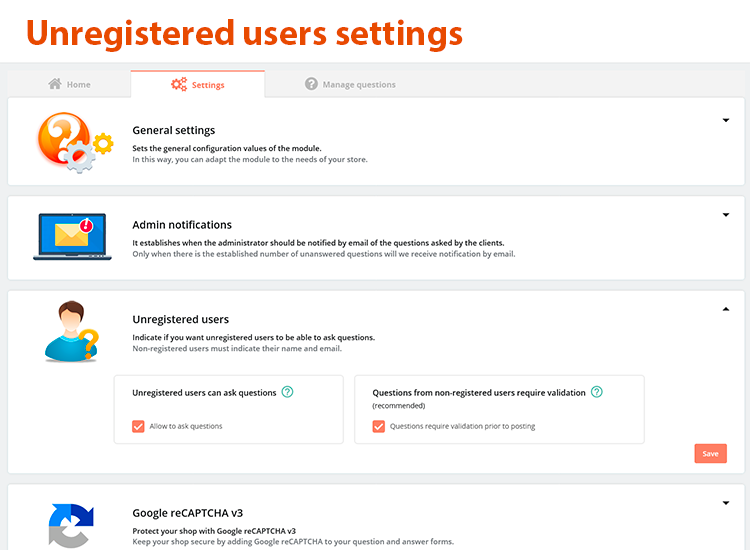Switch to the Home tab

[x=70, y=84]
